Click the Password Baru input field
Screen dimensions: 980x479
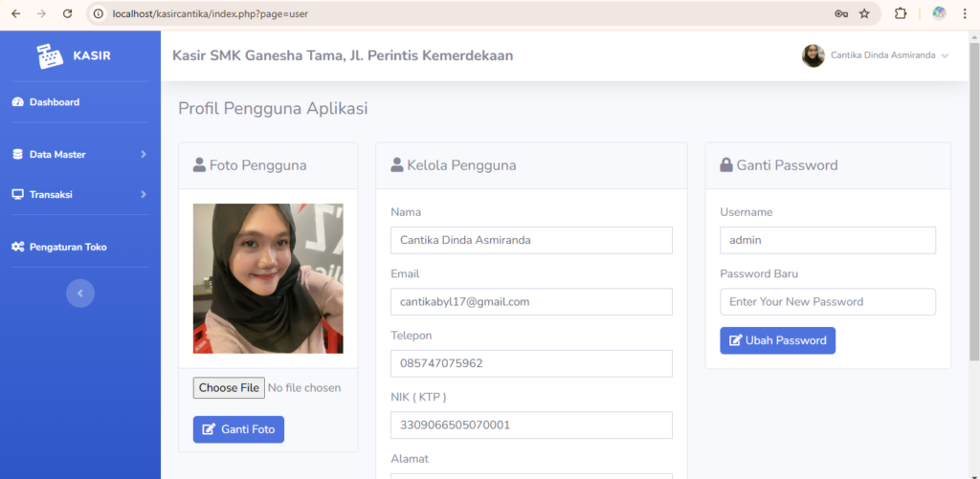click(828, 301)
